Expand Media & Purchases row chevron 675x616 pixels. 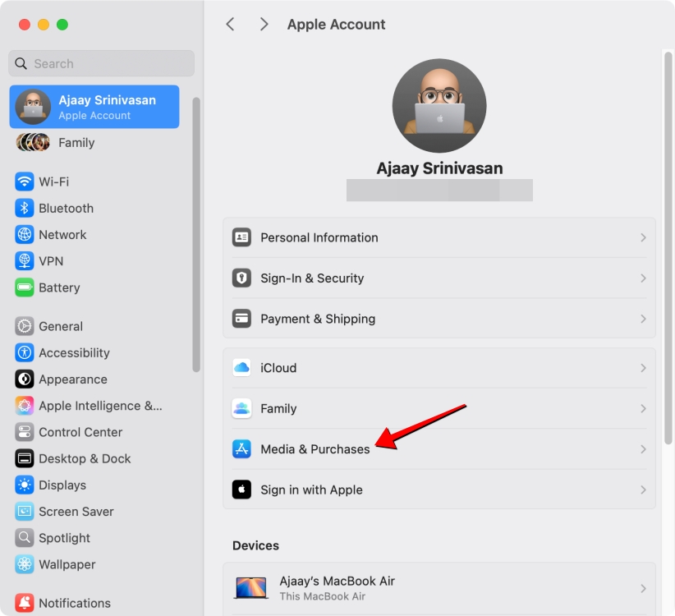[643, 449]
